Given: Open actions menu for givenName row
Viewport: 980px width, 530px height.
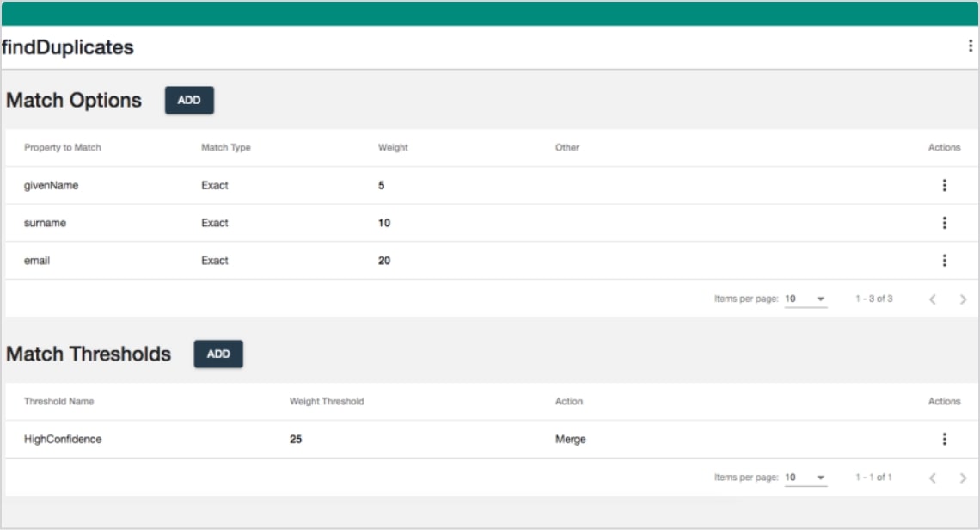Looking at the screenshot, I should click(x=944, y=185).
